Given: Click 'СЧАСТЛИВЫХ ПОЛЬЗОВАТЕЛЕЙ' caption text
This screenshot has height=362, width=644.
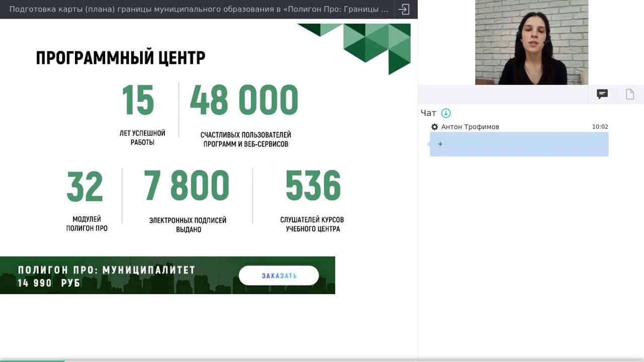Looking at the screenshot, I should 246,135.
